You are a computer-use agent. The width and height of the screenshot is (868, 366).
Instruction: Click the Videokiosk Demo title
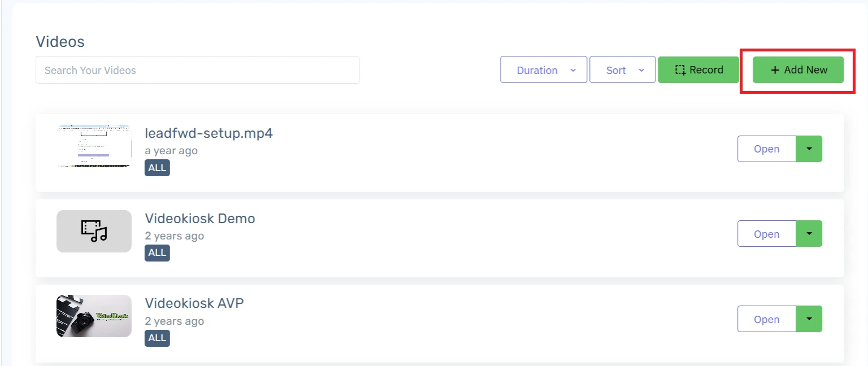click(200, 219)
